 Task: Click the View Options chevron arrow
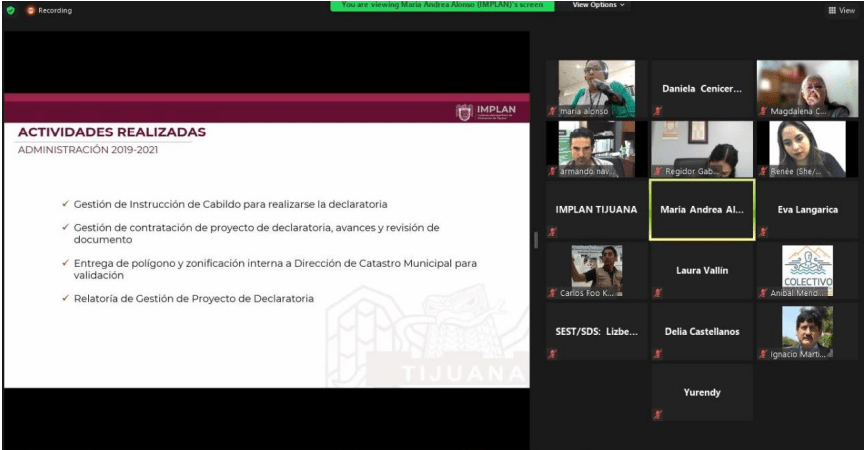(x=622, y=5)
